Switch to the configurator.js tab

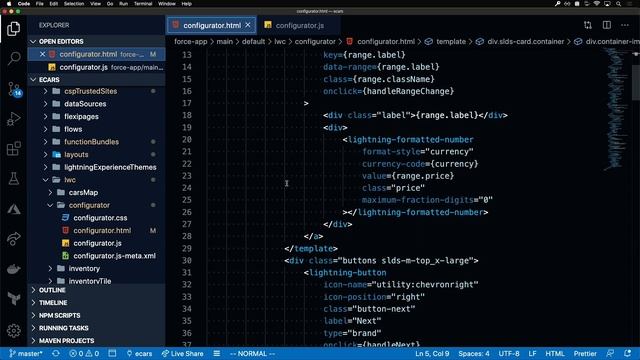[300, 25]
